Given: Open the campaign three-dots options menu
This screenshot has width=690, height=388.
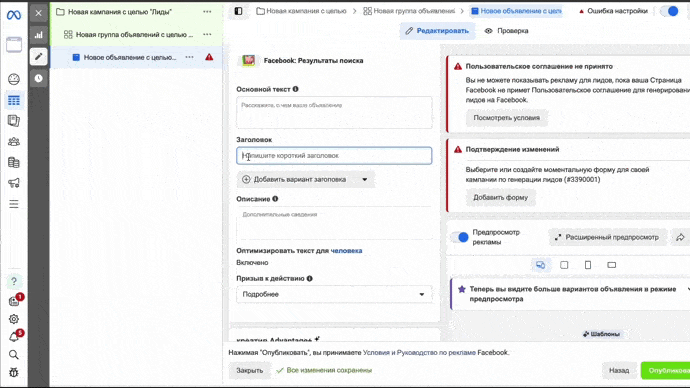Looking at the screenshot, I should 207,12.
